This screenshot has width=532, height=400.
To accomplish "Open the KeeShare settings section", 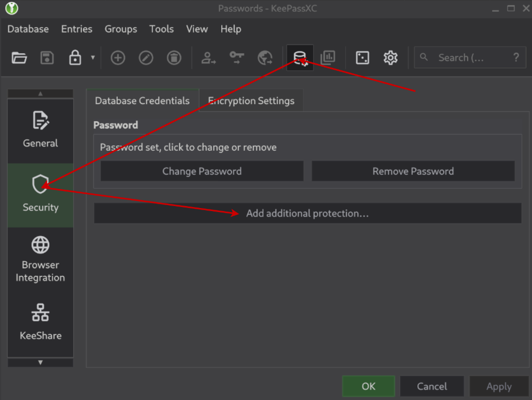I will [x=40, y=323].
